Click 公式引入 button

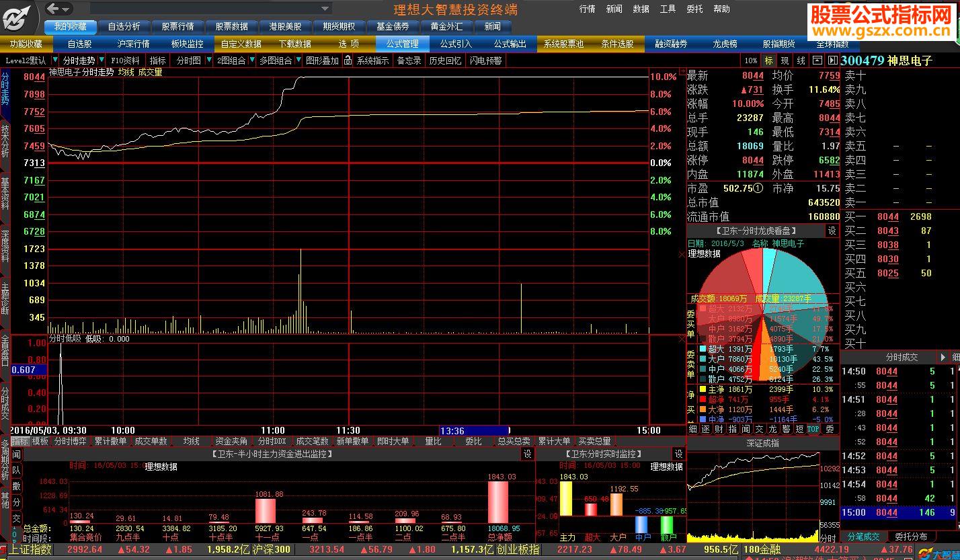click(x=456, y=44)
